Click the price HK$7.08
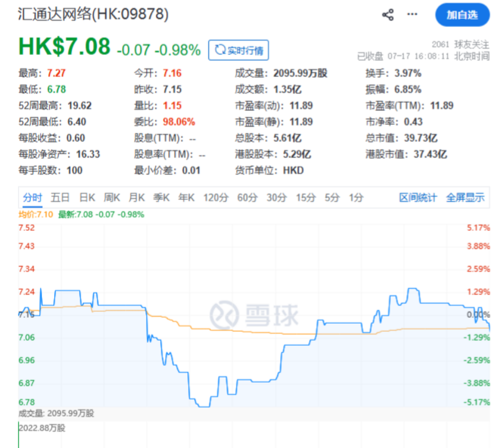501x448 pixels. point(64,47)
